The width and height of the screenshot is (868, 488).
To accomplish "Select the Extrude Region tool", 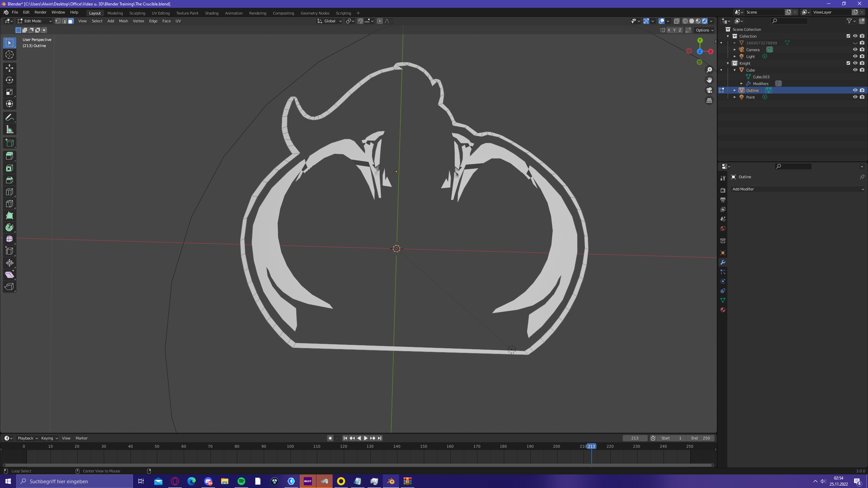I will 9,156.
